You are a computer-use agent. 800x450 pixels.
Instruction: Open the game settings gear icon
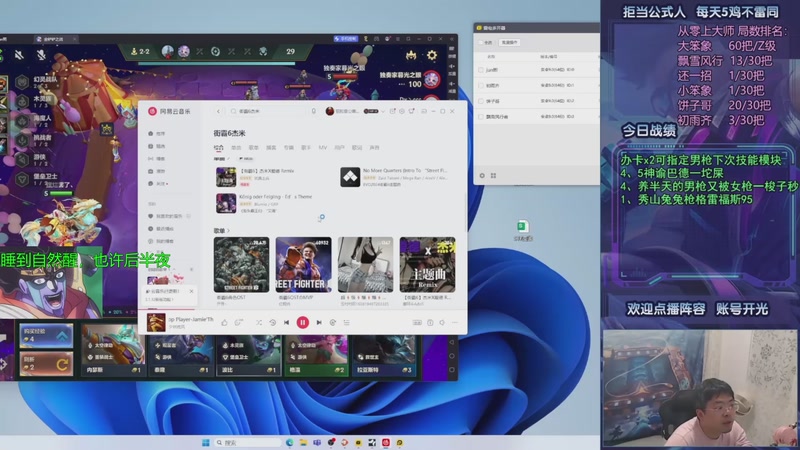[432, 55]
